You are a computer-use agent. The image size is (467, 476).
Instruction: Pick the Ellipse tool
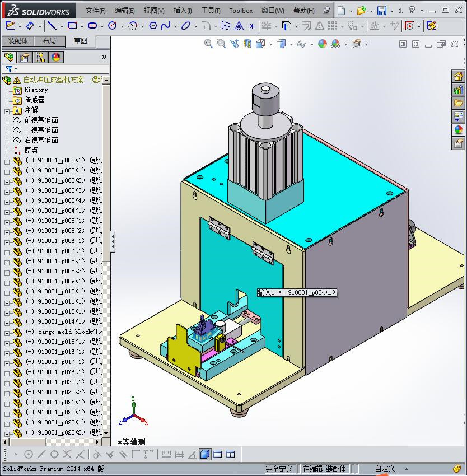click(x=185, y=26)
